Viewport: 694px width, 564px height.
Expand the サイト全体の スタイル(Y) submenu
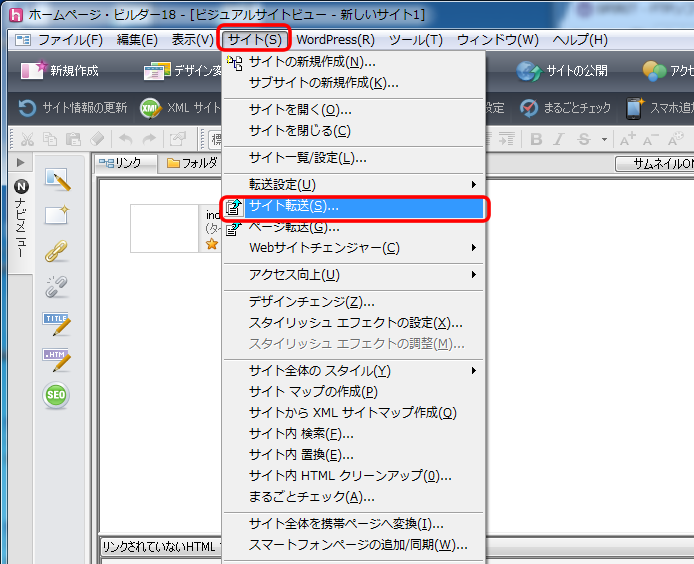pyautogui.click(x=353, y=371)
